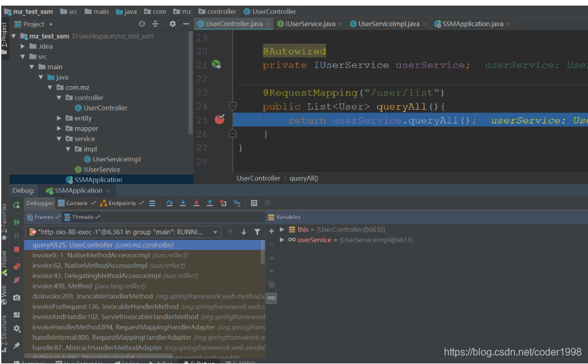The image size is (588, 364).
Task: Select frame queryAll:25, UserController
Action: (x=145, y=245)
